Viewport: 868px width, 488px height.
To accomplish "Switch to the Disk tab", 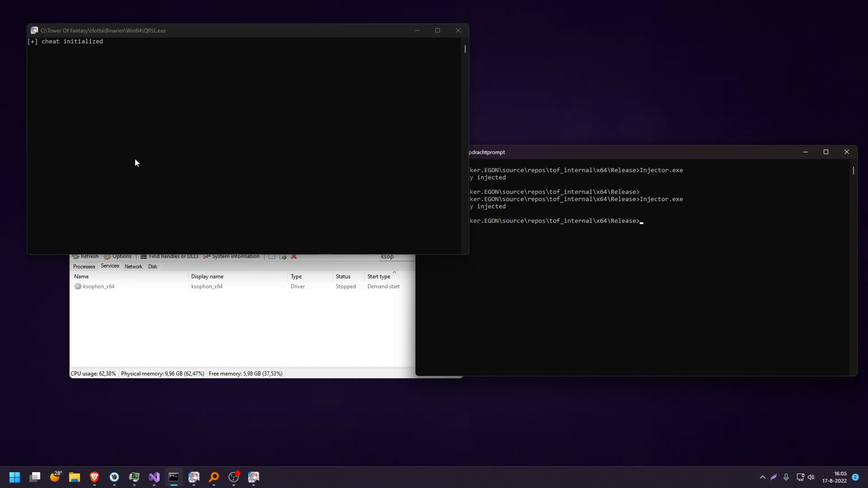I will (x=153, y=267).
